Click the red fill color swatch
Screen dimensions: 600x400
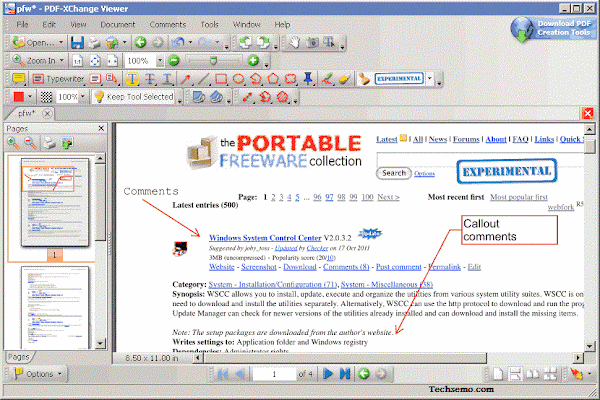click(19, 97)
